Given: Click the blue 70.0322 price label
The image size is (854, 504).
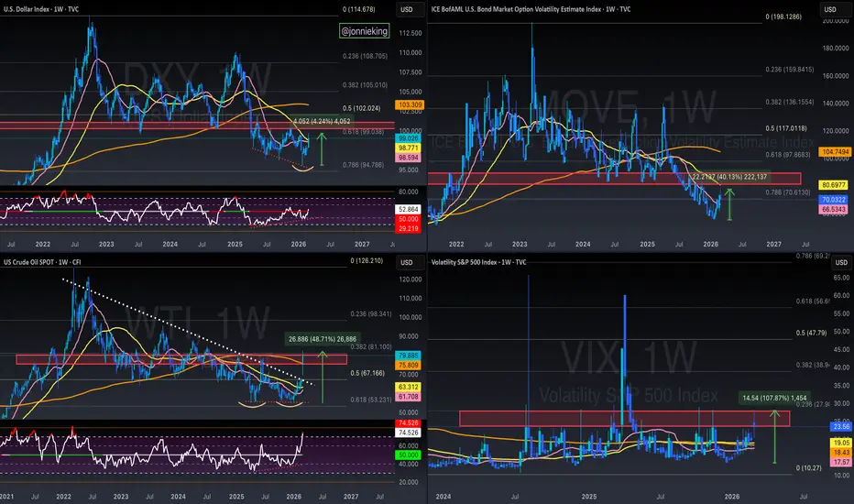Looking at the screenshot, I should [834, 200].
